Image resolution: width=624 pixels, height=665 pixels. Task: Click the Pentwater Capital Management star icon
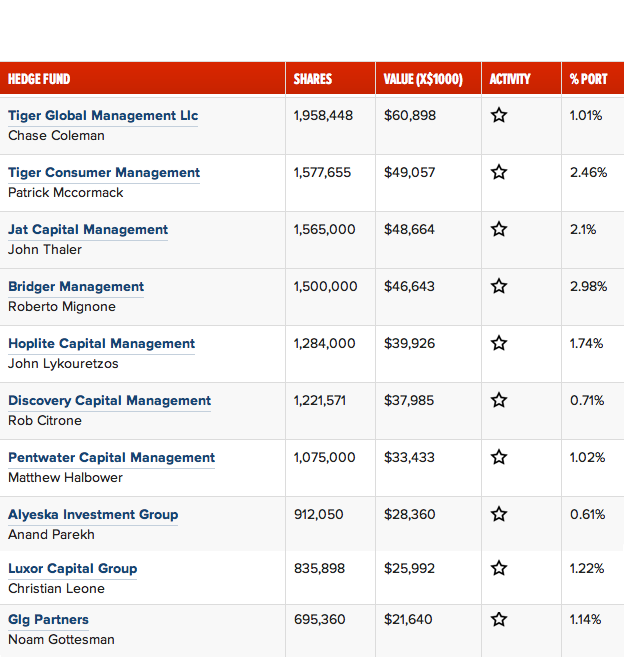[x=499, y=457]
